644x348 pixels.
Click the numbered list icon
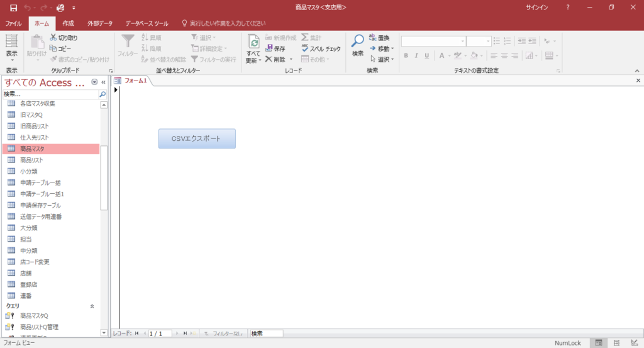pyautogui.click(x=508, y=41)
